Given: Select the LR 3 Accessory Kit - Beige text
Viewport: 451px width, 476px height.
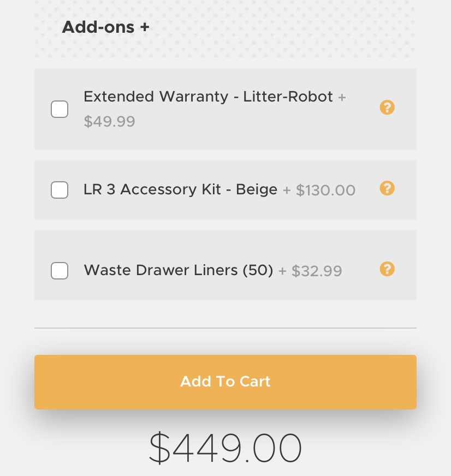Looking at the screenshot, I should pyautogui.click(x=180, y=189).
